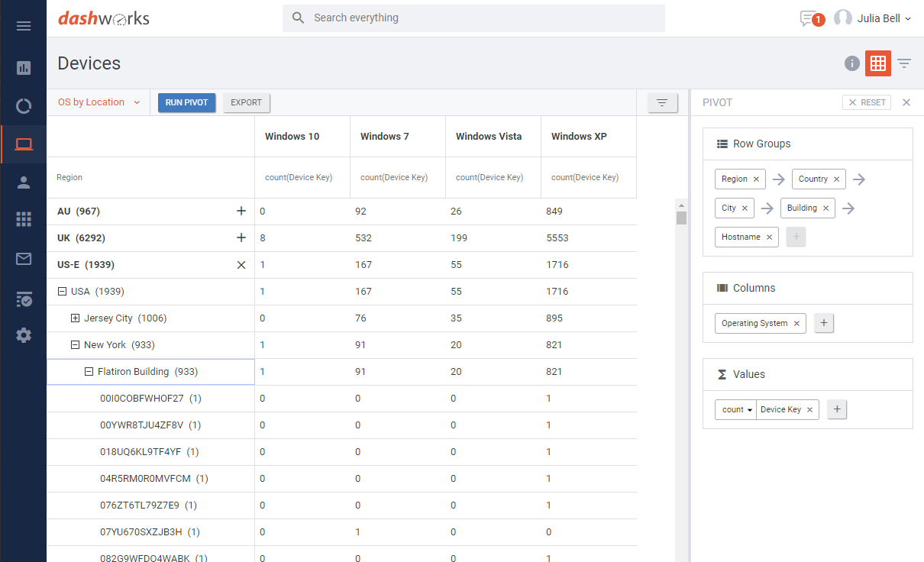This screenshot has height=562, width=924.
Task: Open the progress ring icon in sidebar
Action: click(24, 106)
